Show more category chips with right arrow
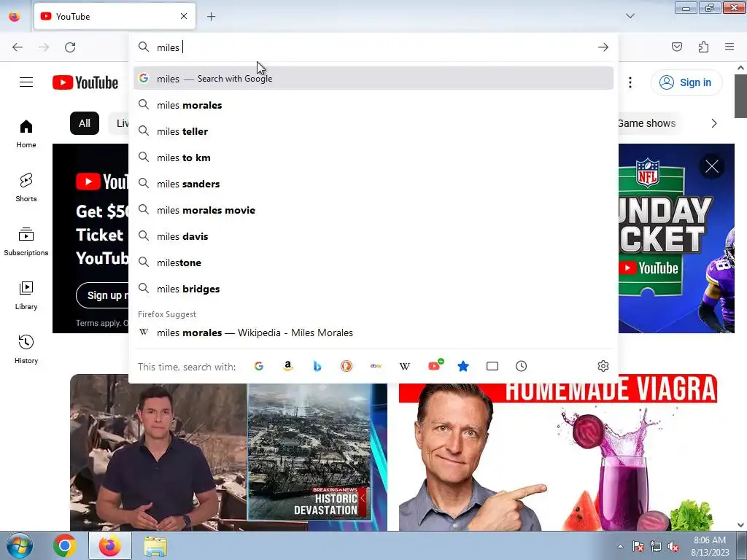 point(713,123)
